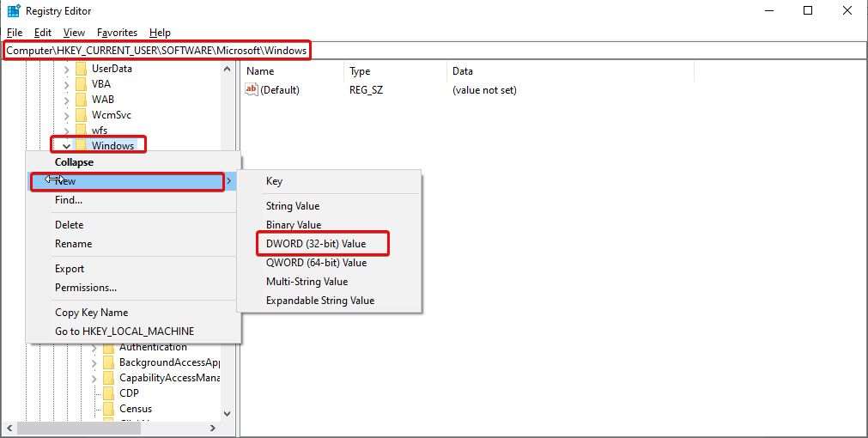This screenshot has height=438, width=868.
Task: Click the tree pane scroll up arrow
Action: point(227,70)
